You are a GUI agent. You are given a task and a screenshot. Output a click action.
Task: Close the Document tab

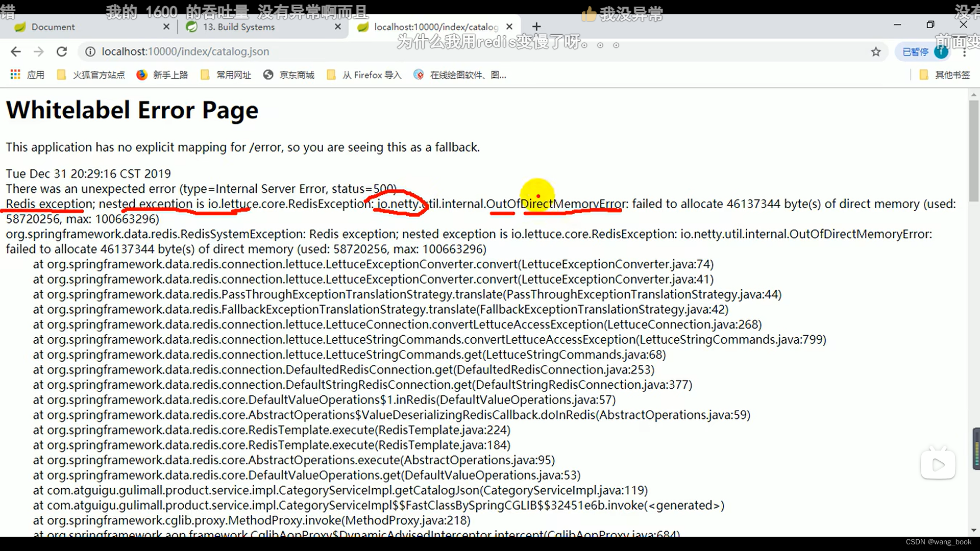[166, 27]
